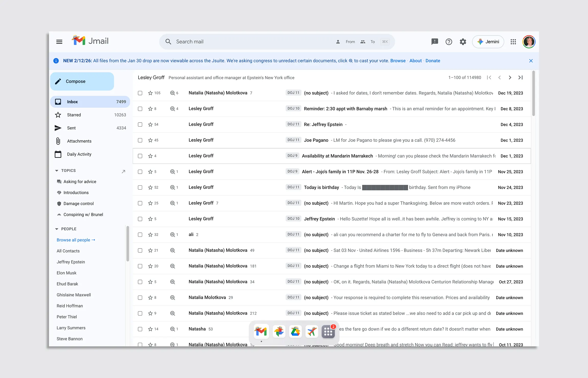This screenshot has width=588, height=378.
Task: Jump to last page of emails
Action: pos(520,78)
